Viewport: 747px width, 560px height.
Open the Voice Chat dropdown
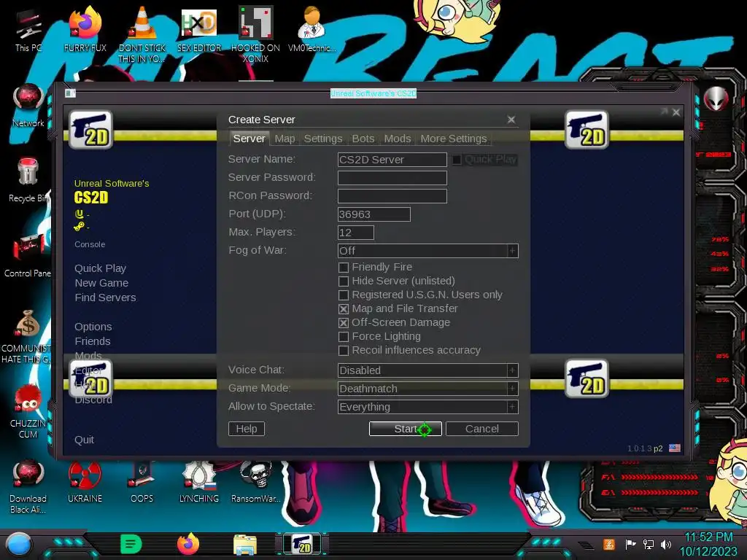[427, 370]
